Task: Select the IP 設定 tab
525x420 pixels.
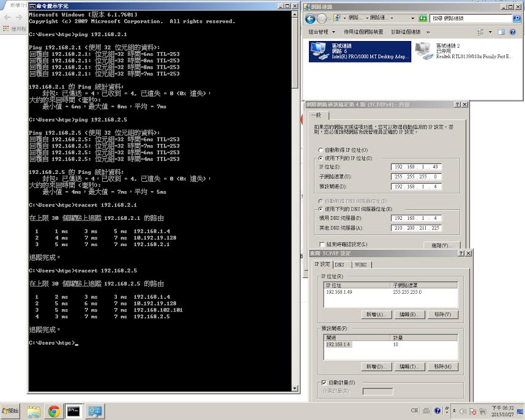Action: pos(322,264)
